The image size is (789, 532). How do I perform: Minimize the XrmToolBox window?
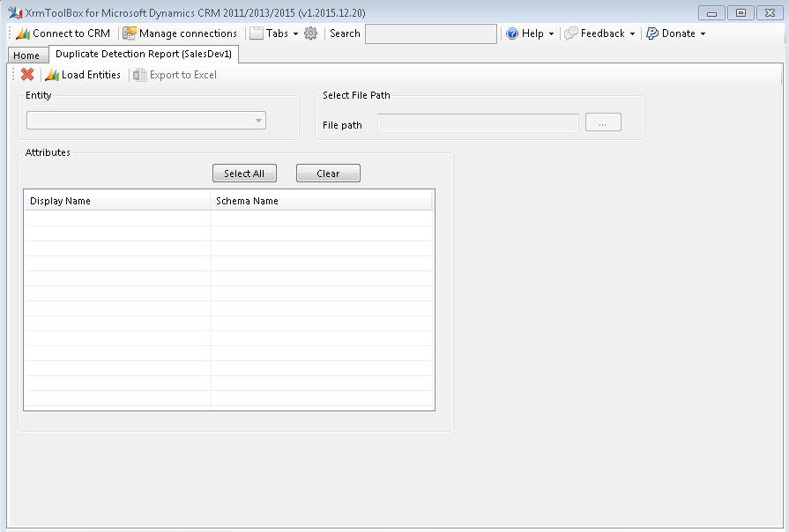[x=711, y=13]
